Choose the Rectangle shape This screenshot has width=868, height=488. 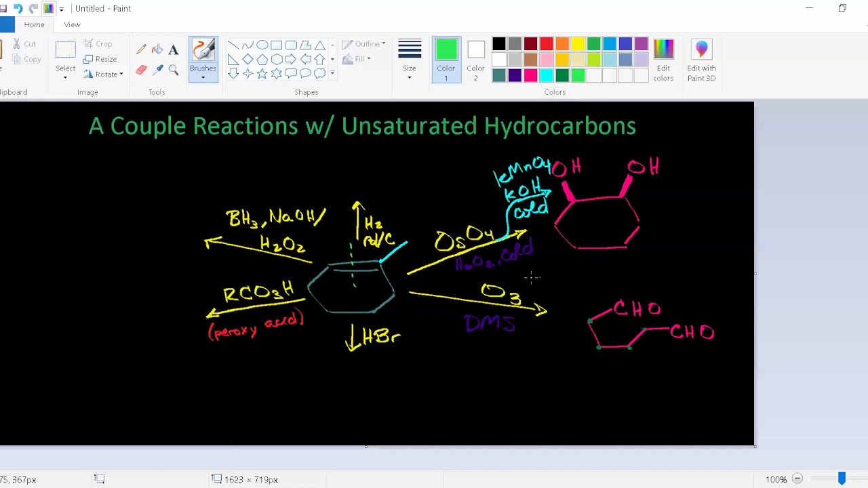click(x=276, y=45)
